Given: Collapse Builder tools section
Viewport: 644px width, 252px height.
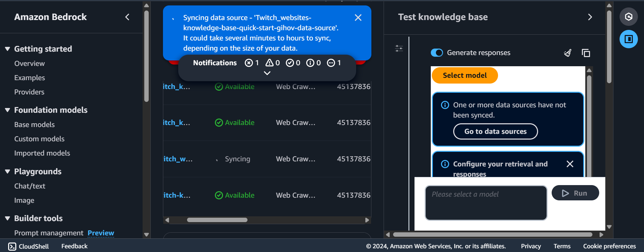Looking at the screenshot, I should click(7, 218).
